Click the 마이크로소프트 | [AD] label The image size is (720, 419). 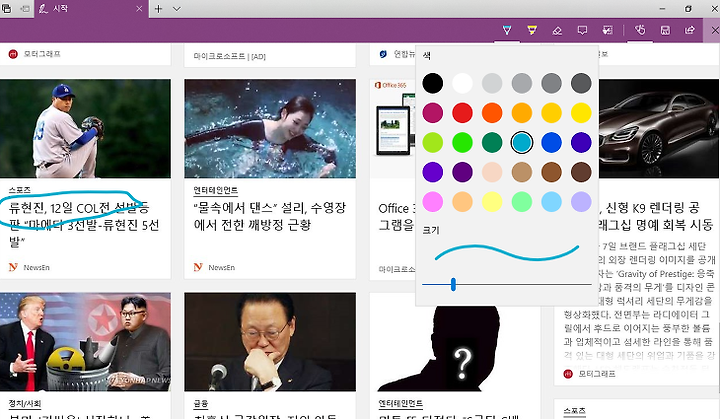point(230,57)
